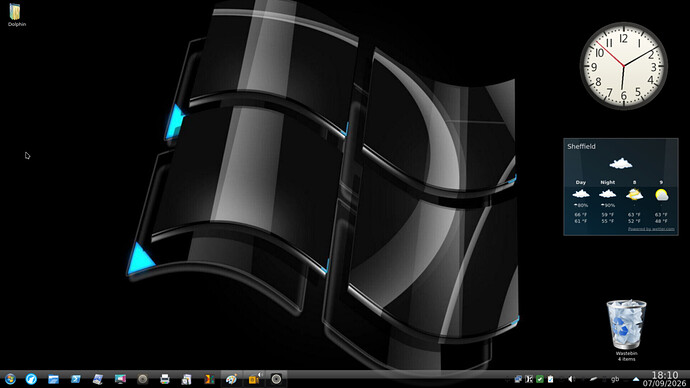Click the large current-conditions cloud icon
Image resolution: width=690 pixels, height=388 pixels.
(621, 164)
